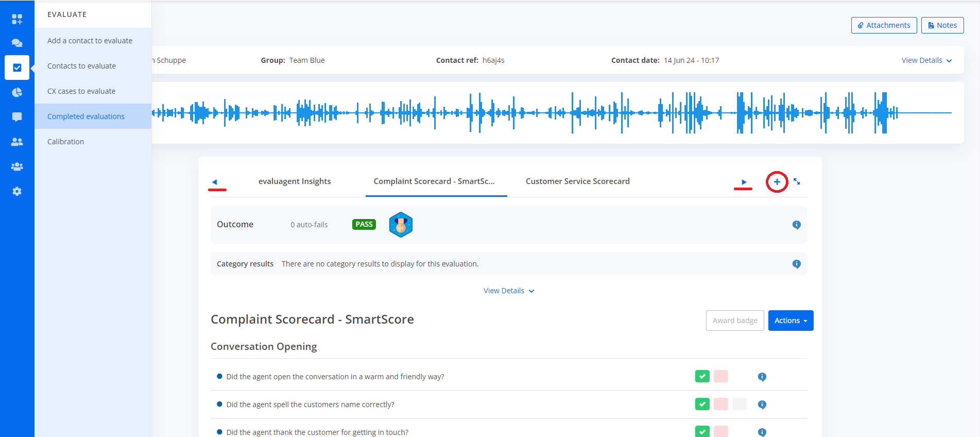Viewport: 980px width, 437px height.
Task: Seek within the audio waveform
Action: pos(551,113)
